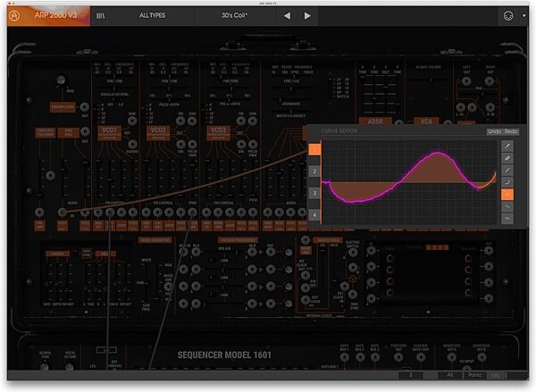This screenshot has width=536, height=392.
Task: Click the preamplifier gain knob
Action: coord(61,80)
